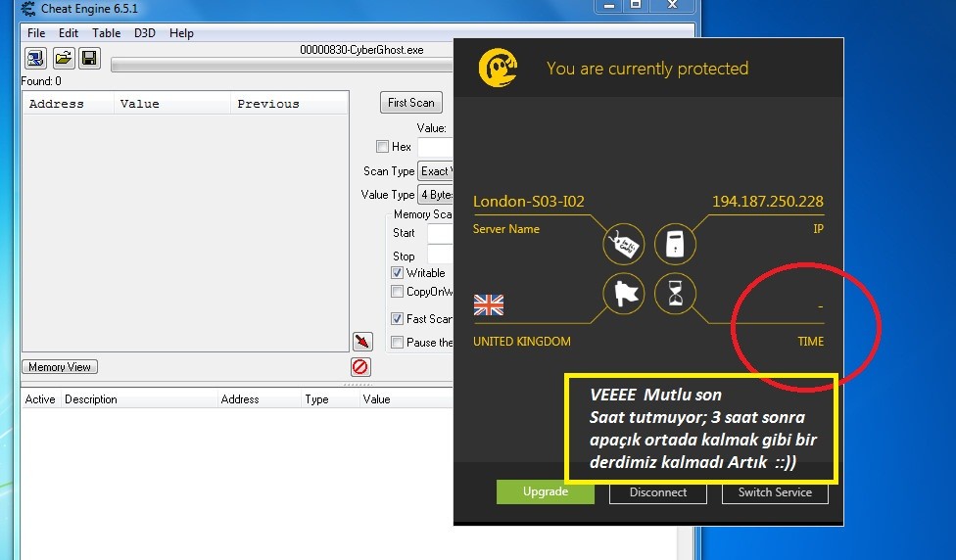Click the country flag circle icon
The height and width of the screenshot is (560, 956).
[624, 294]
